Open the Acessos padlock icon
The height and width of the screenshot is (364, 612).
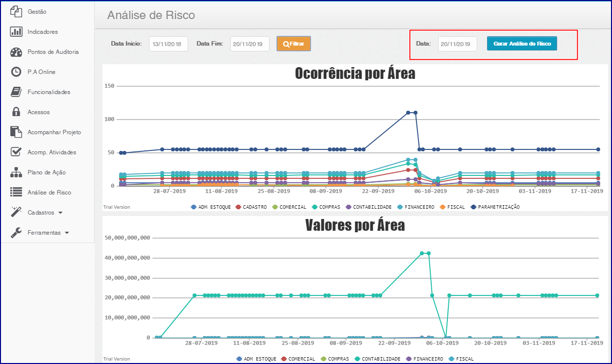point(16,112)
